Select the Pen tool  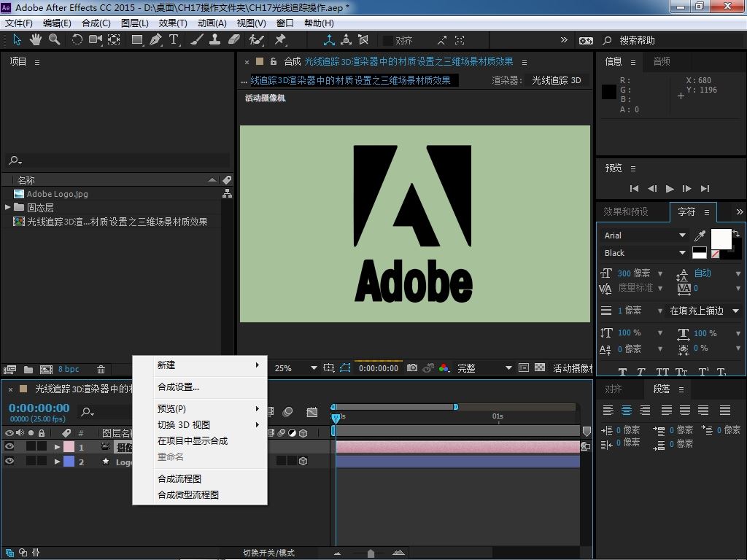pyautogui.click(x=155, y=40)
